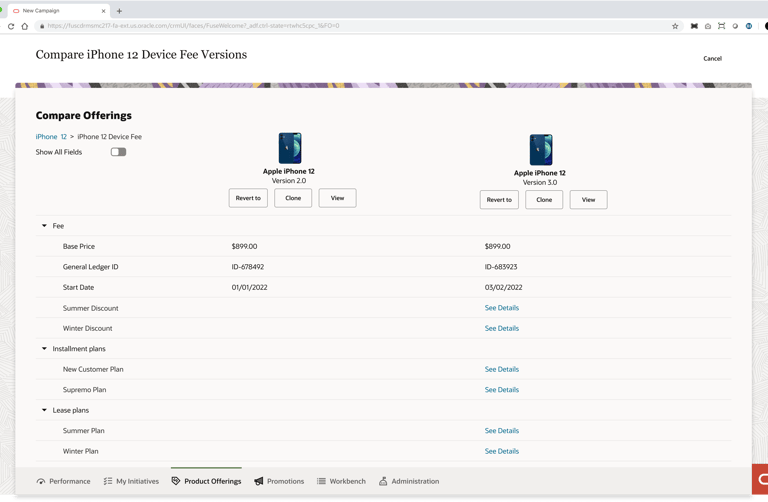Click Start Date value 01/01/2022
Image resolution: width=768 pixels, height=502 pixels.
point(250,287)
